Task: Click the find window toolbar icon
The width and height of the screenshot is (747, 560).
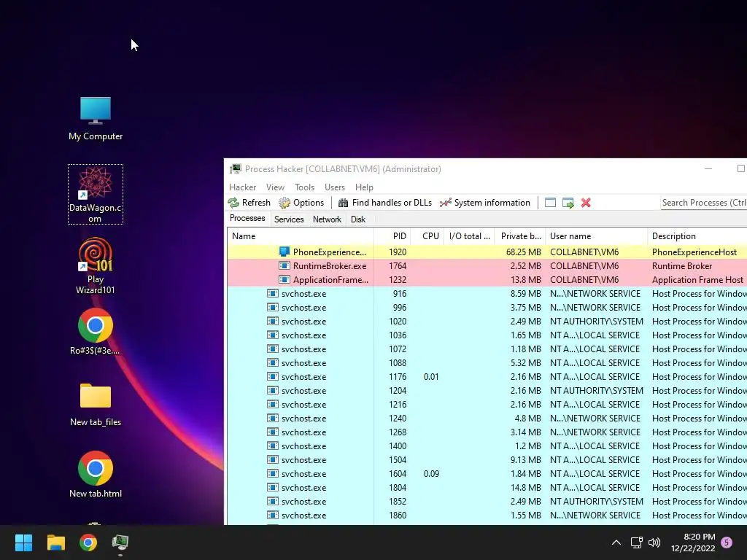Action: coord(550,203)
